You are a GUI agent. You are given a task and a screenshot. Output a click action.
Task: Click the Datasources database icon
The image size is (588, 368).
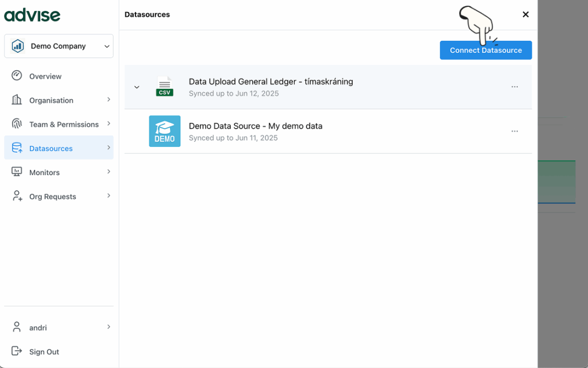point(17,148)
